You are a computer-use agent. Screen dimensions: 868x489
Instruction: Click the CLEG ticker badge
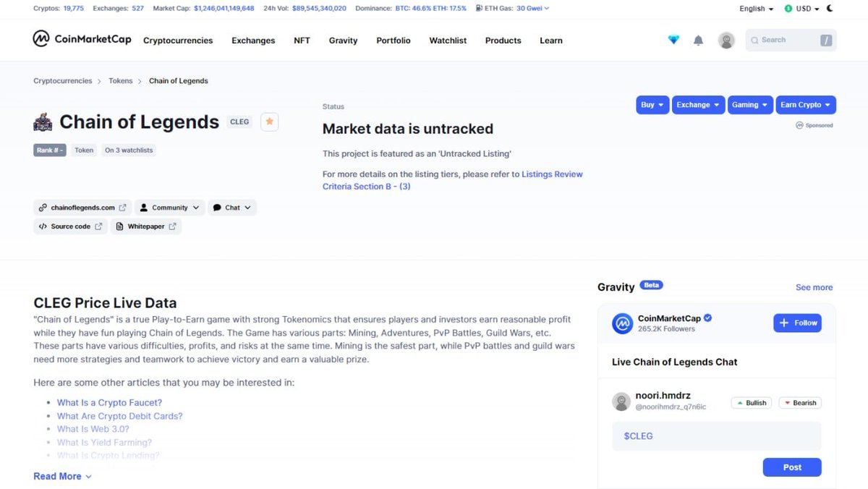pyautogui.click(x=239, y=122)
